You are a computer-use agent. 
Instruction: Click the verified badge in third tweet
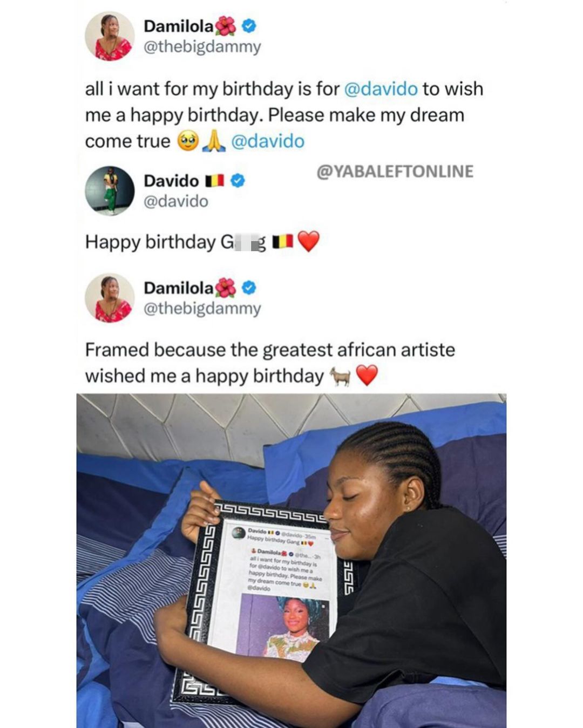(x=248, y=288)
